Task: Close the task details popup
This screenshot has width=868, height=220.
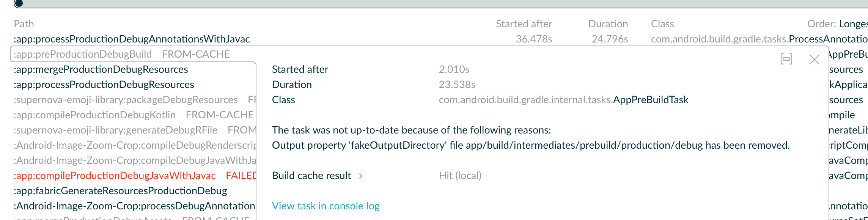Action: pyautogui.click(x=814, y=60)
